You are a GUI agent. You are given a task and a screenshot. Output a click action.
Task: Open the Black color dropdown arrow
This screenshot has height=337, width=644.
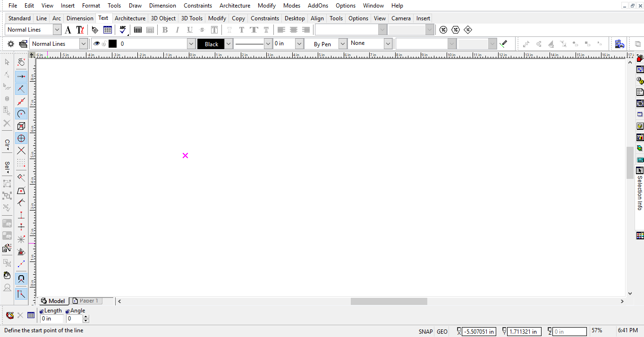point(229,44)
